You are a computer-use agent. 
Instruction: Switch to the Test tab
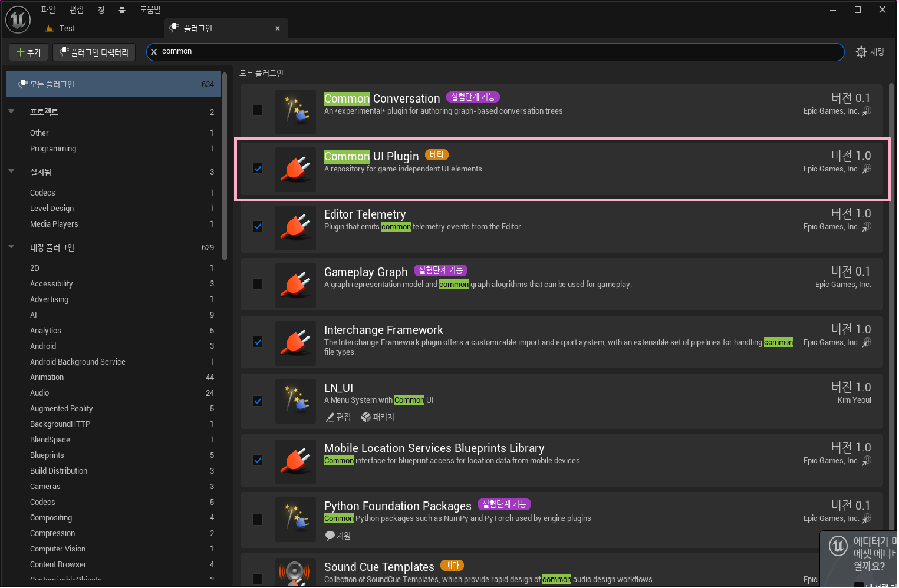pos(67,28)
